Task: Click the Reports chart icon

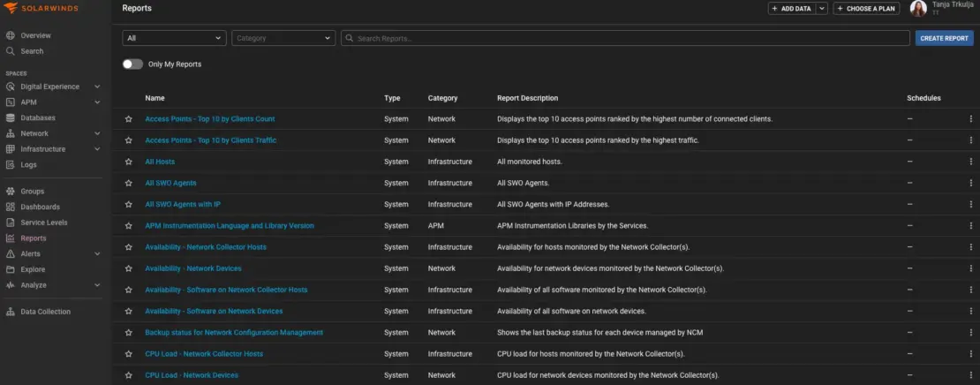Action: tap(10, 238)
